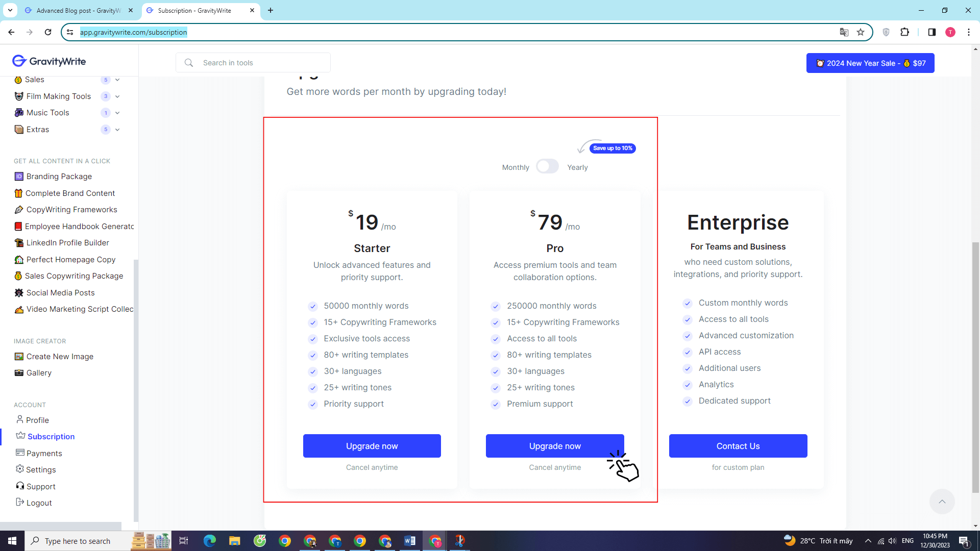Open the Windows Start menu
This screenshot has width=980, height=551.
[x=12, y=541]
